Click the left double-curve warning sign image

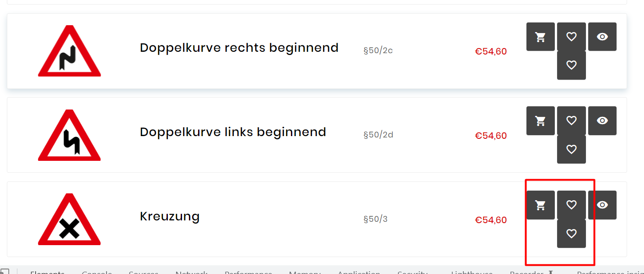pos(70,135)
